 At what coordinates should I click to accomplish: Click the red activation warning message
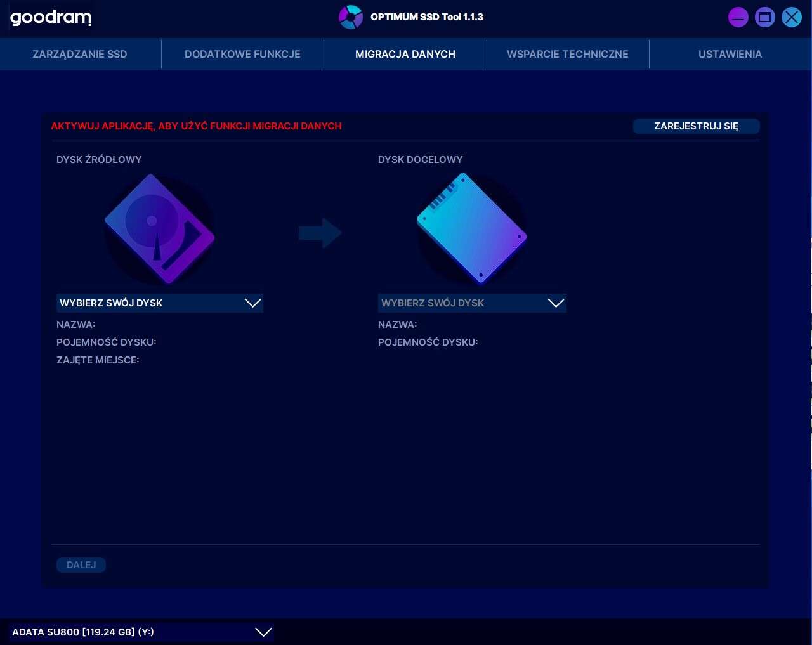196,126
